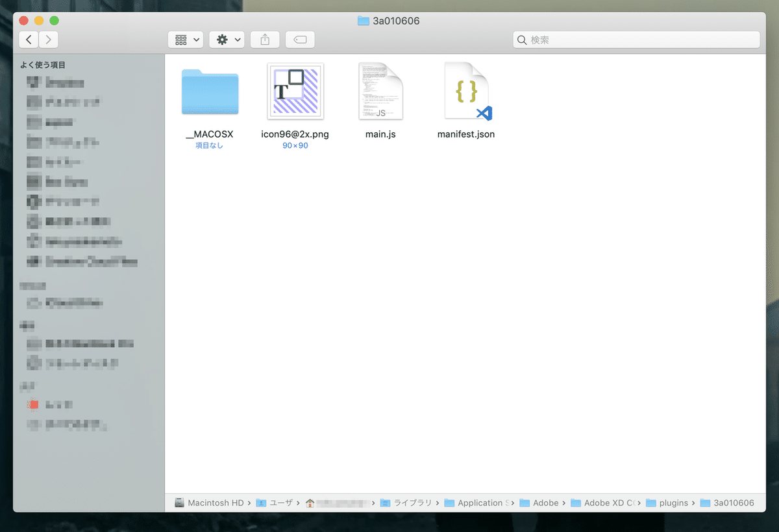Select the __MACOSX folder icon

pyautogui.click(x=210, y=91)
